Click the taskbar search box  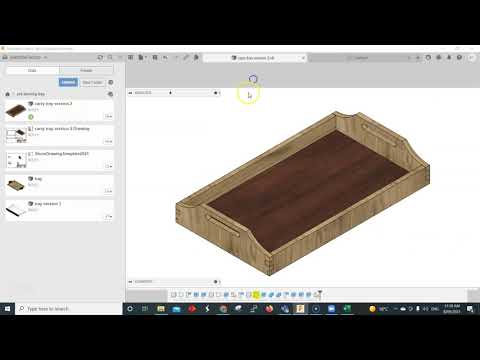[69, 309]
